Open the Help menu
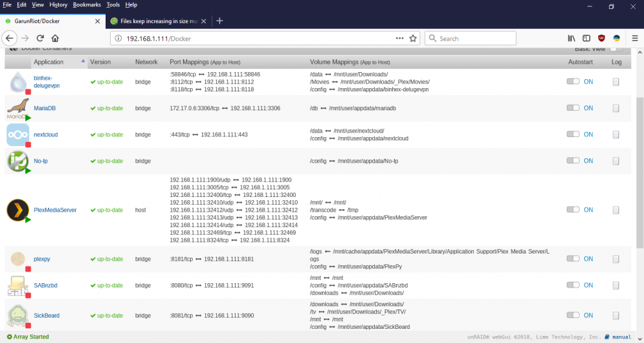The width and height of the screenshot is (644, 343). tap(131, 5)
